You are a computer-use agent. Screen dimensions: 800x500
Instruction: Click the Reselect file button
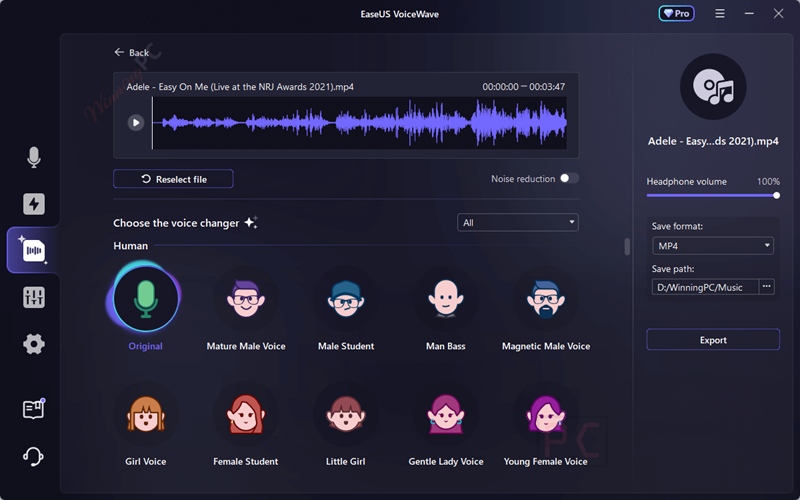click(x=173, y=179)
